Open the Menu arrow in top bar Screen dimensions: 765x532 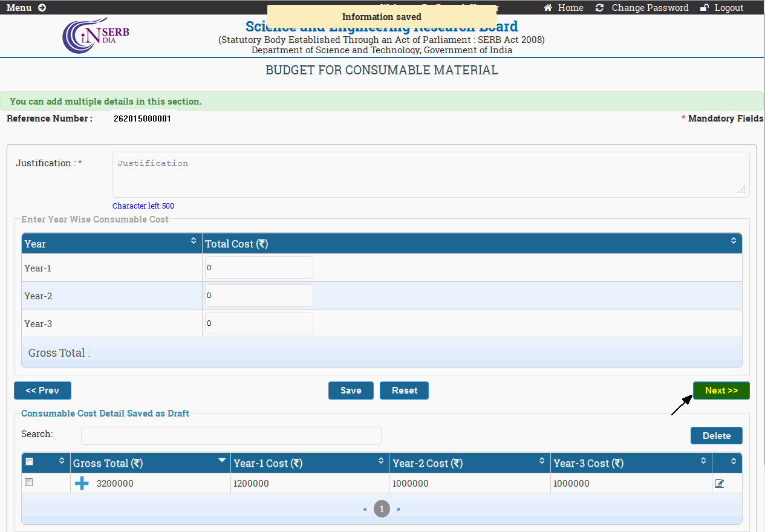pyautogui.click(x=42, y=8)
